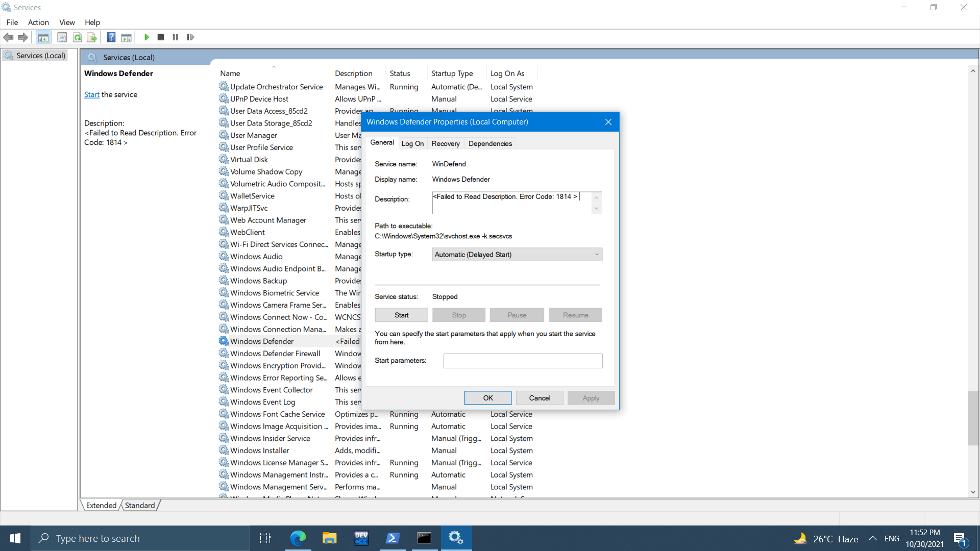Switch to the Dependencies tab

click(489, 143)
